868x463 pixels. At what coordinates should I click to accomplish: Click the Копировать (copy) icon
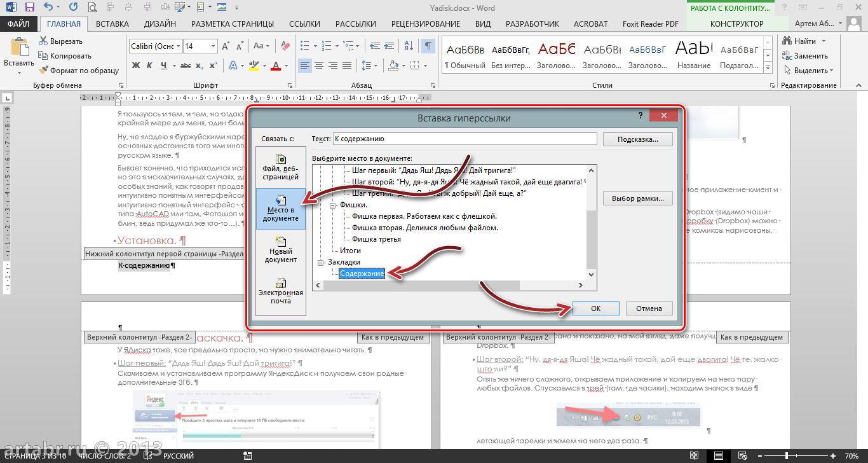[43, 56]
